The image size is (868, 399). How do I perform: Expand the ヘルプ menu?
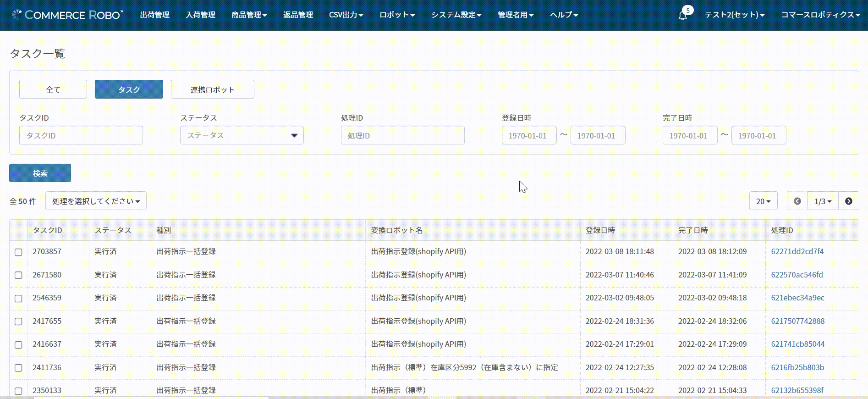(x=564, y=15)
